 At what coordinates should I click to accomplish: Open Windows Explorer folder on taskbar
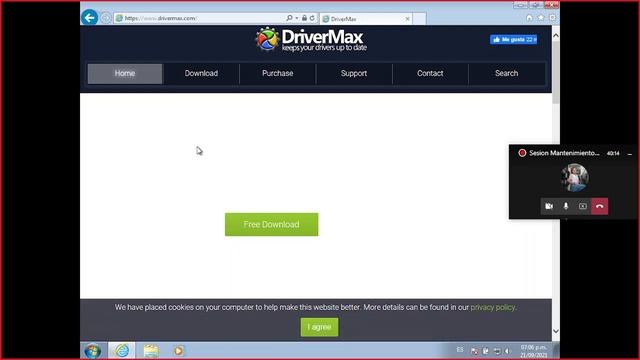[x=151, y=351]
